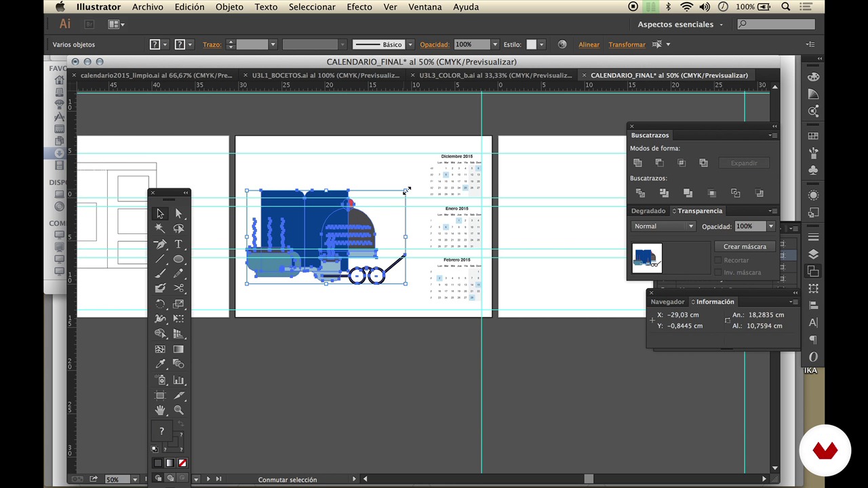Select the Selection (black arrow) tool
Viewport: 868px width, 488px height.
[x=160, y=213]
